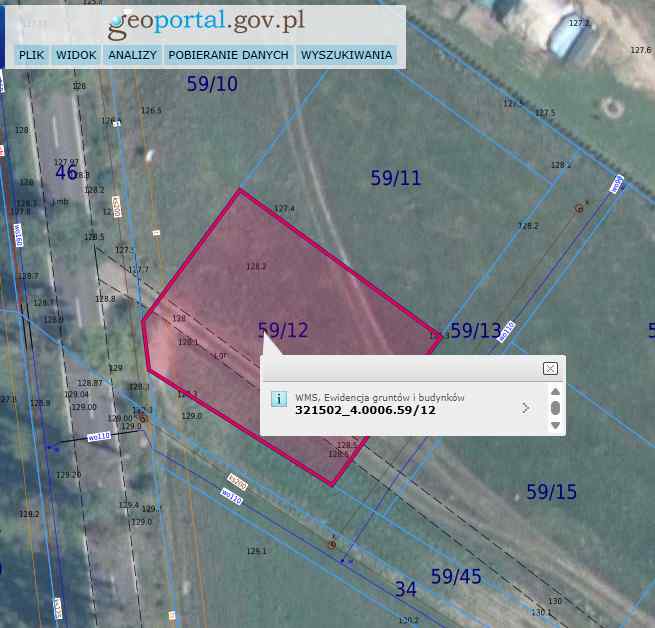
Task: Click the WMS Ewidencja gruntów i budynków label
Action: point(380,397)
